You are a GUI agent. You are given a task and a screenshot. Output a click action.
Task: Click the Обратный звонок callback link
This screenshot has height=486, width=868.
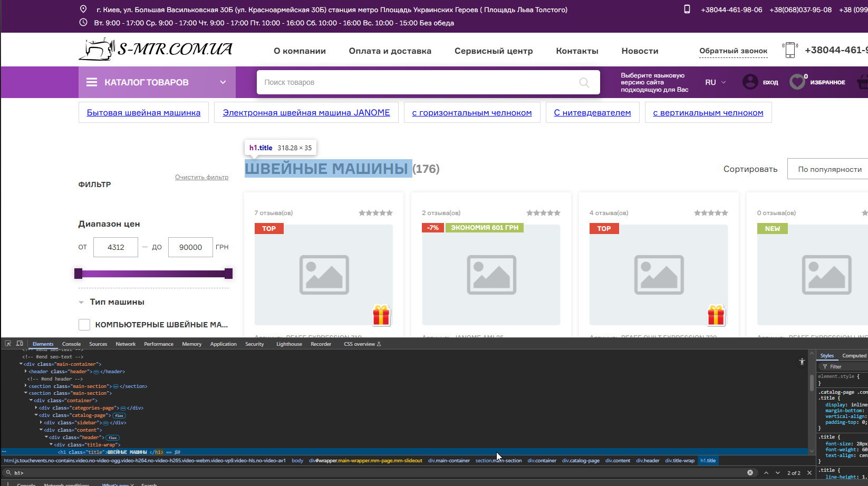pyautogui.click(x=733, y=51)
